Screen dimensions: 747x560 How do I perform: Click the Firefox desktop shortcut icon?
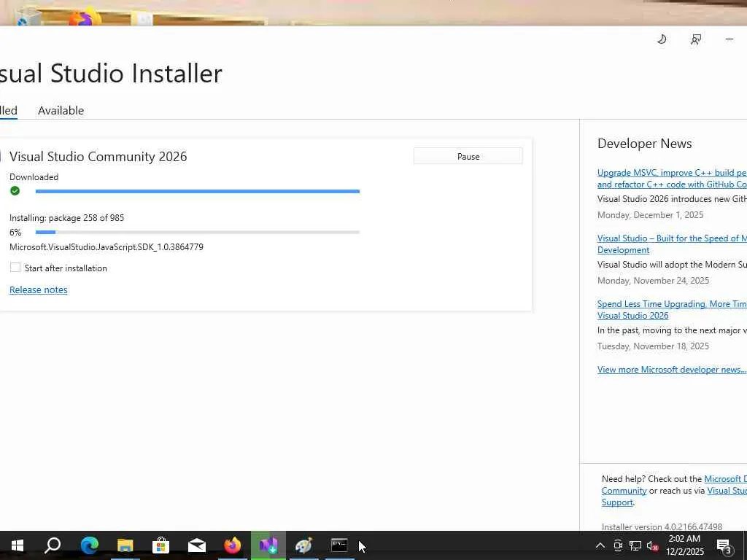tap(85, 18)
